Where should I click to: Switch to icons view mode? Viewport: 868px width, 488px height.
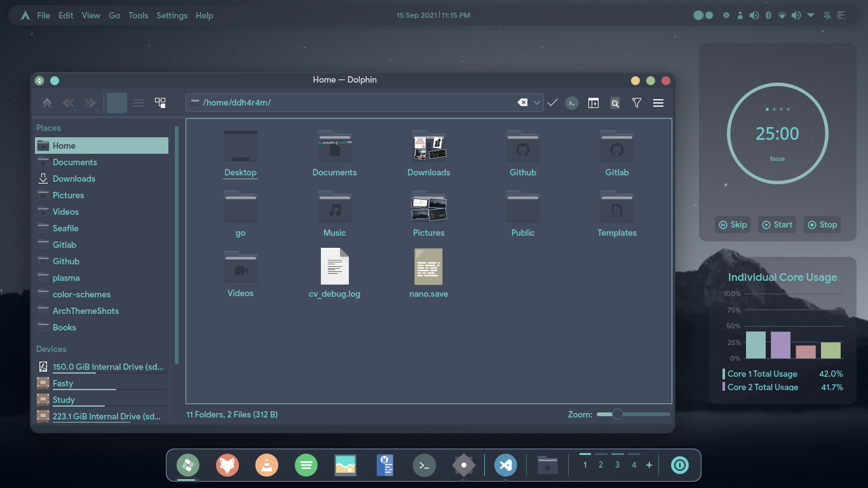point(117,103)
